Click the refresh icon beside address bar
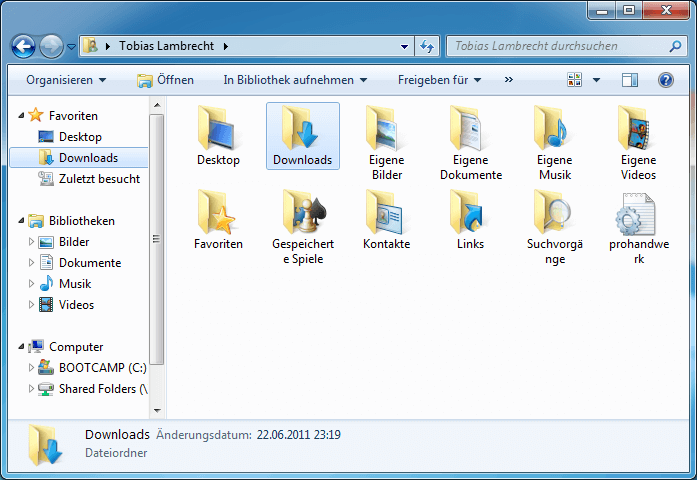Viewport: 697px width, 480px height. click(427, 46)
